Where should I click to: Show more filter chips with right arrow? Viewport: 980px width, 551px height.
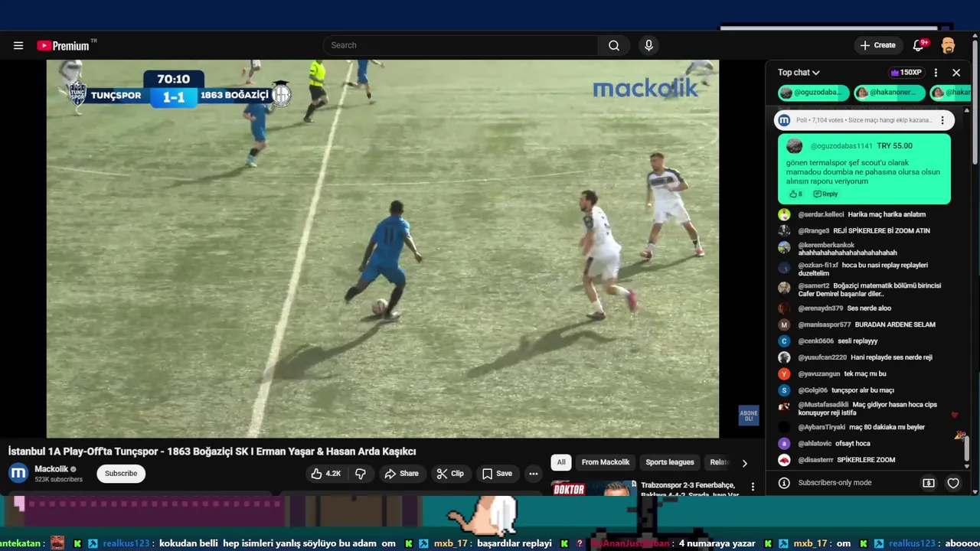click(744, 463)
